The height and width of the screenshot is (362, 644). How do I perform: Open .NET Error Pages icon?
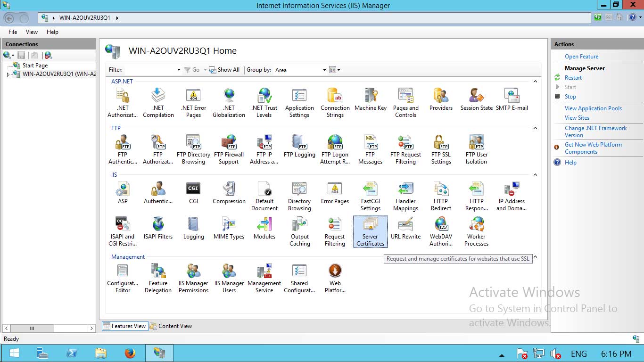pyautogui.click(x=193, y=103)
